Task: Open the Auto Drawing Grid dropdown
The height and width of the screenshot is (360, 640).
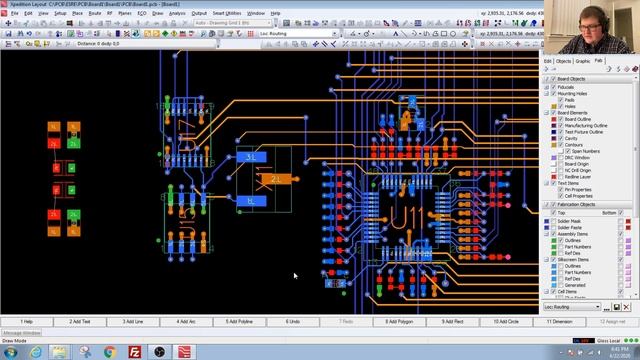Action: [x=269, y=23]
